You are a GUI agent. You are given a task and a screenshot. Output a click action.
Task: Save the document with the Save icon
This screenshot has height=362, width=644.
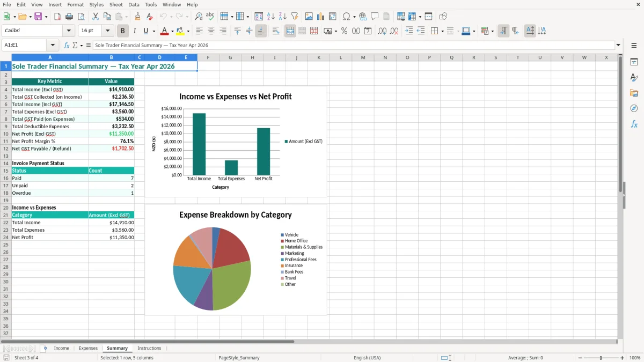click(38, 17)
